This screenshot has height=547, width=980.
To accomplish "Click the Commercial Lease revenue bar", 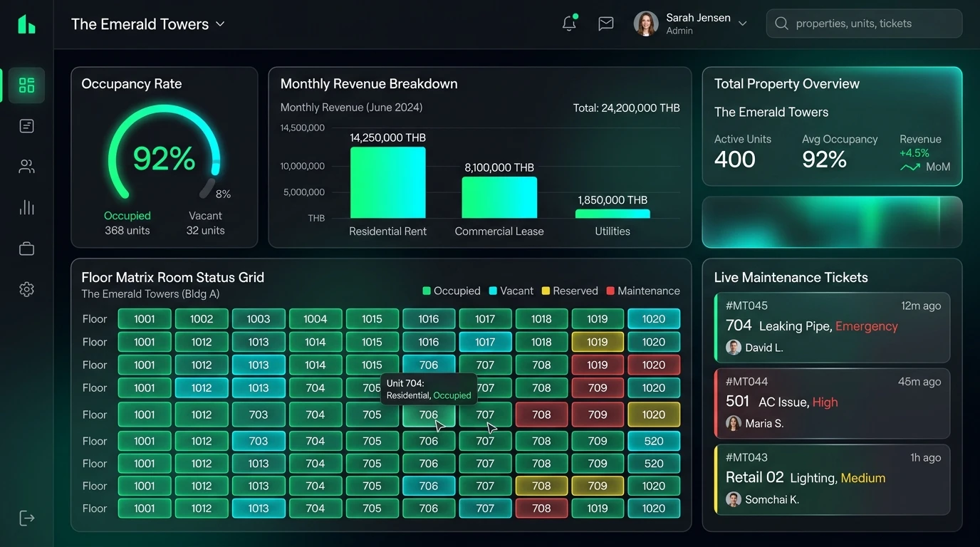I will tap(499, 197).
